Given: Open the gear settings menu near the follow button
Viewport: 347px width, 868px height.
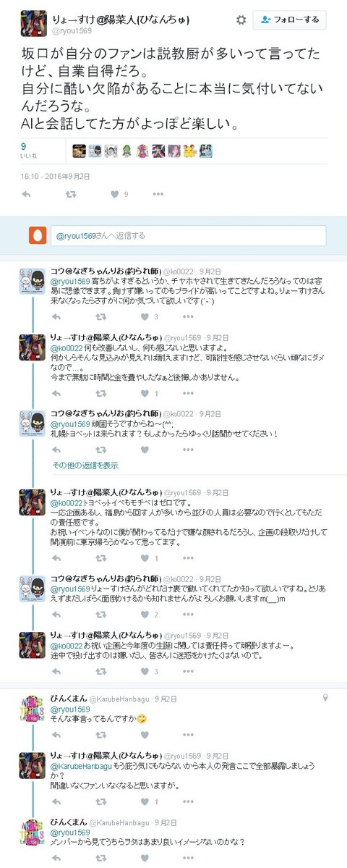Looking at the screenshot, I should pyautogui.click(x=241, y=20).
